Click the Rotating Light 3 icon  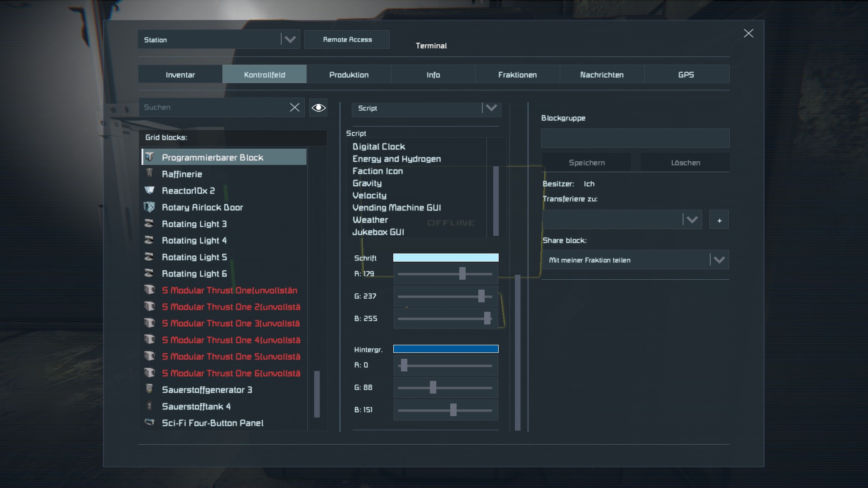coord(150,223)
